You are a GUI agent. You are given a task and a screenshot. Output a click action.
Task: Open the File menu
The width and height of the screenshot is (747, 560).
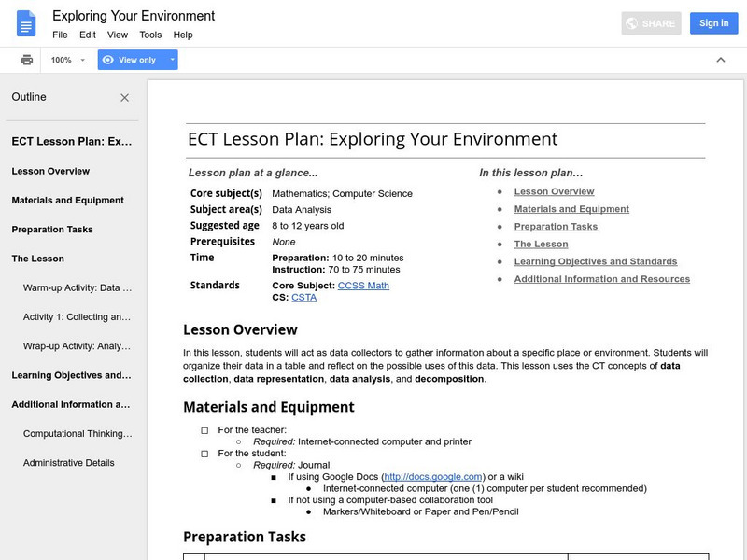tap(60, 35)
